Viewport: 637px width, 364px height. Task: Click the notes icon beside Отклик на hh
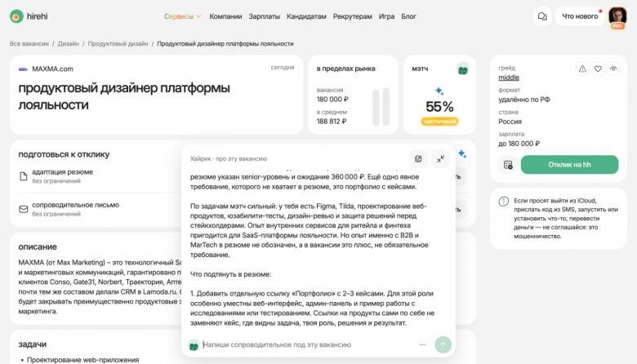[x=508, y=165]
